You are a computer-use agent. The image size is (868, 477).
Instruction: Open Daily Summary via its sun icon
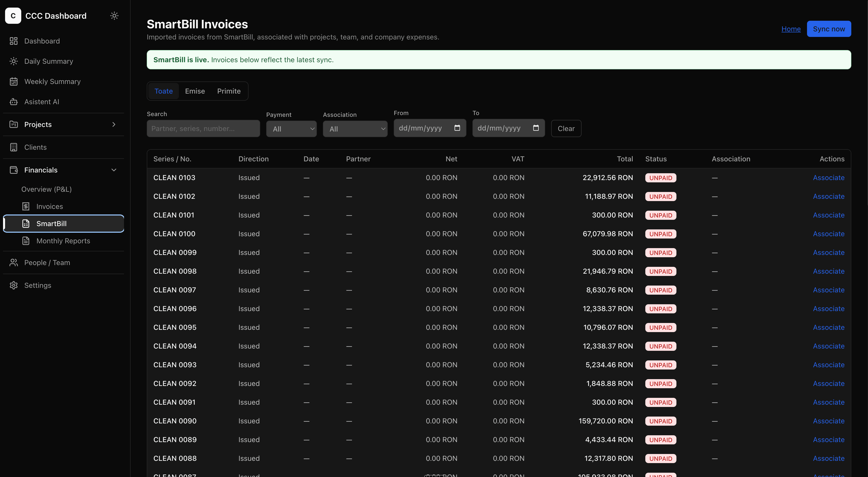[13, 61]
